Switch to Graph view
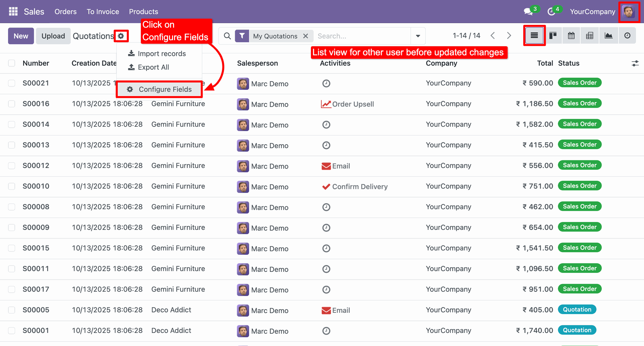This screenshot has width=644, height=346. pyautogui.click(x=608, y=36)
